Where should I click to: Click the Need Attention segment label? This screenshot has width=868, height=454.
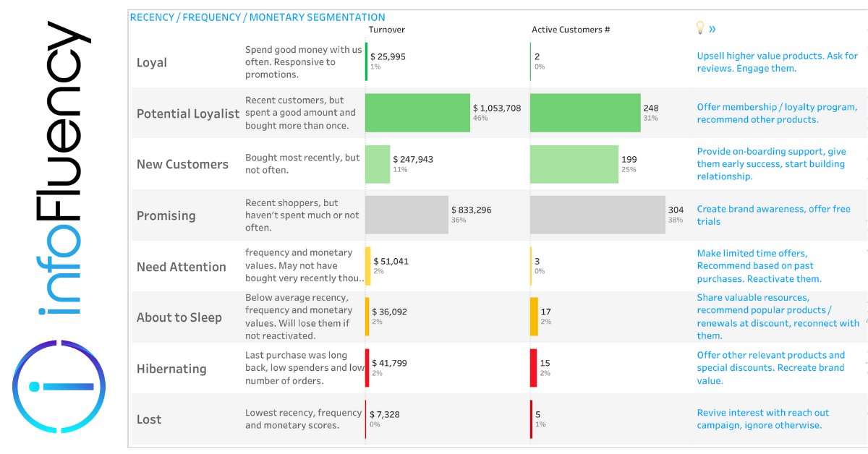tap(182, 267)
